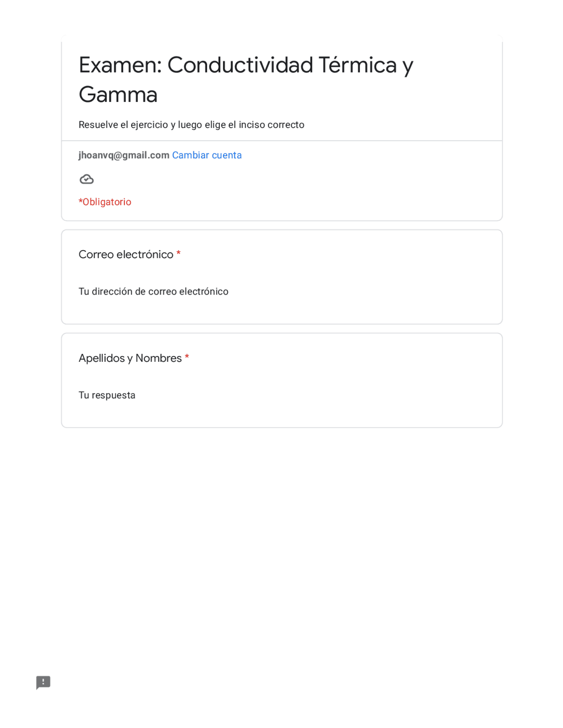Viewport: 563px width, 728px height.
Task: Click the red asterisk beside Correo electrónico
Action: point(179,253)
